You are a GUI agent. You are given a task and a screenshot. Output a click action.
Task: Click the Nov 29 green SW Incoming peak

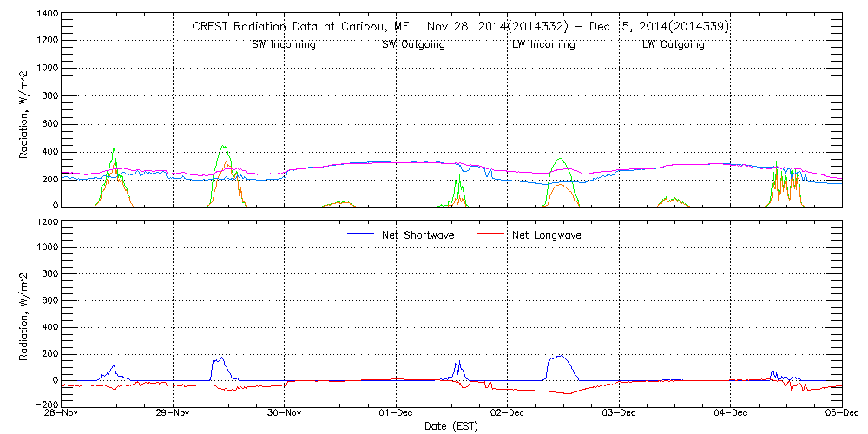pyautogui.click(x=222, y=146)
